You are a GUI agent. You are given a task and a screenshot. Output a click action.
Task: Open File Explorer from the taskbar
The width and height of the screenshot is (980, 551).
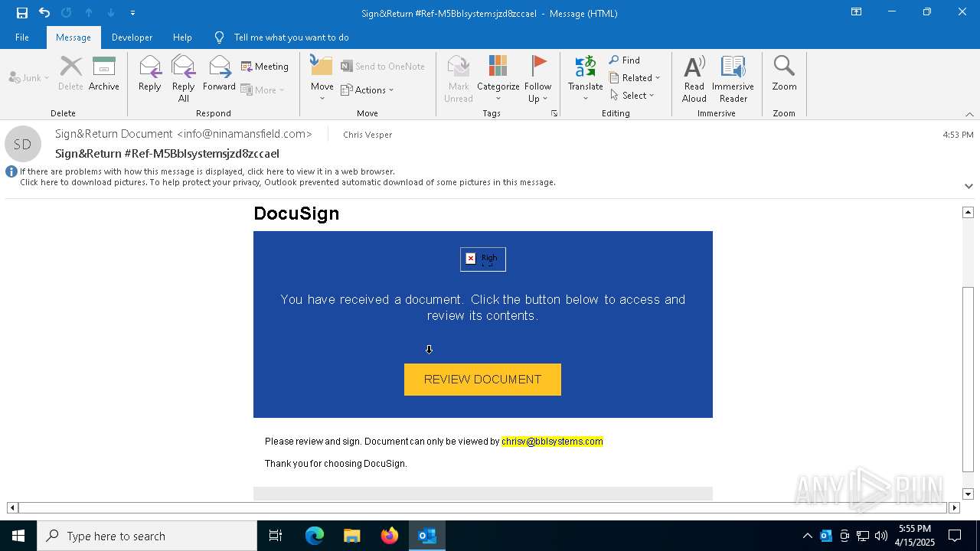[352, 536]
